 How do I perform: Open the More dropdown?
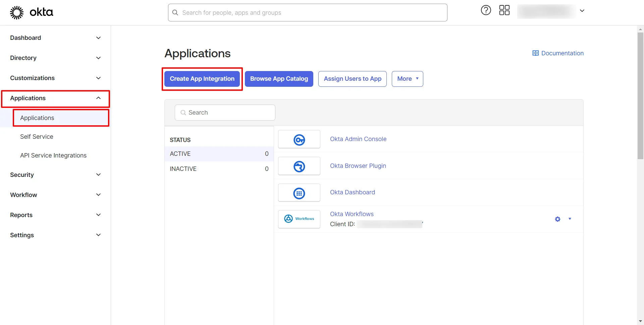(x=407, y=79)
